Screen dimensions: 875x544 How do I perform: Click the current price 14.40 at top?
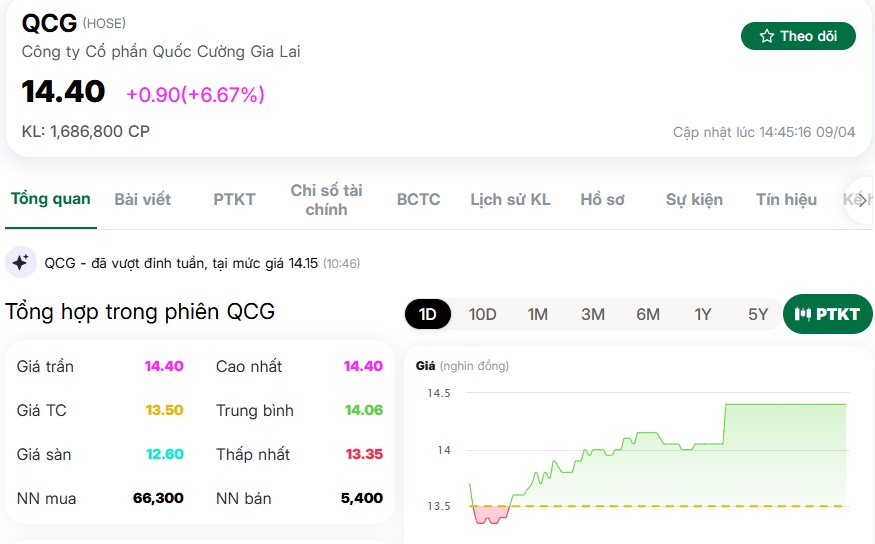click(x=63, y=92)
